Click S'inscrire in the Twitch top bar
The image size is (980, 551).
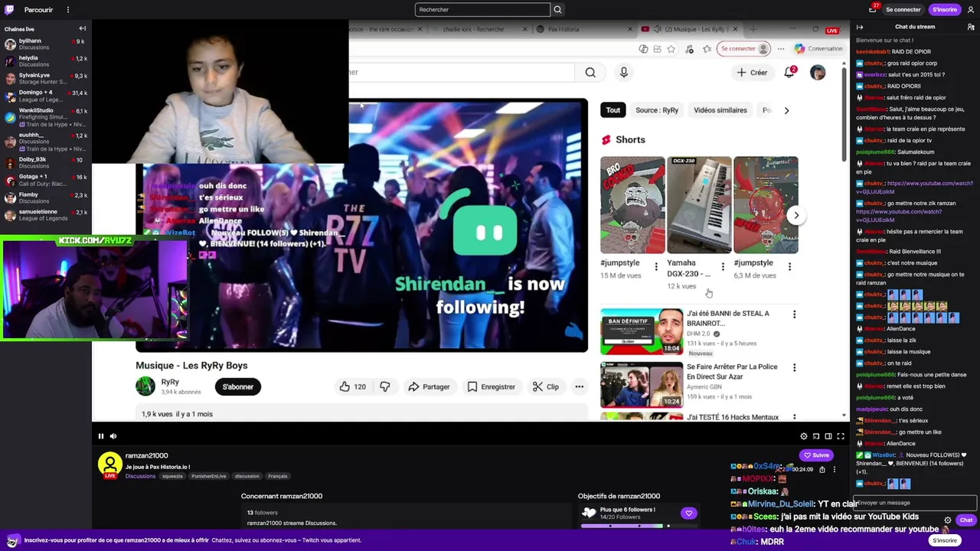pyautogui.click(x=945, y=10)
